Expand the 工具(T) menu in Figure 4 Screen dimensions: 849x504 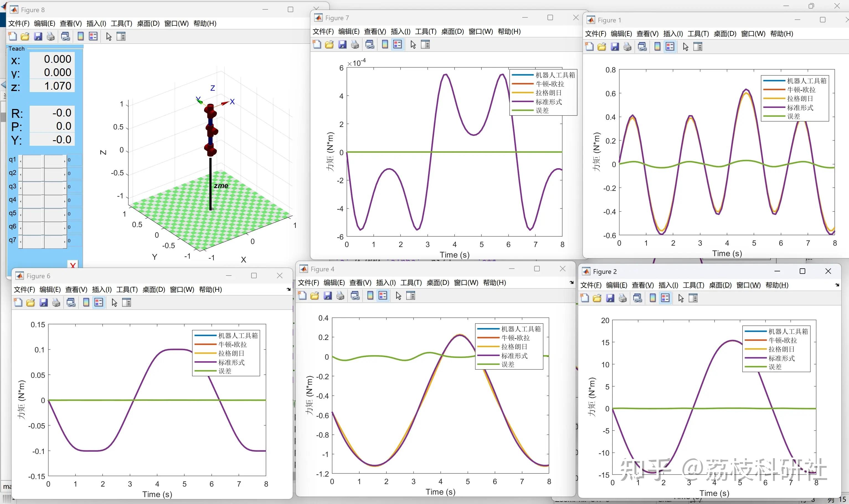coord(411,282)
